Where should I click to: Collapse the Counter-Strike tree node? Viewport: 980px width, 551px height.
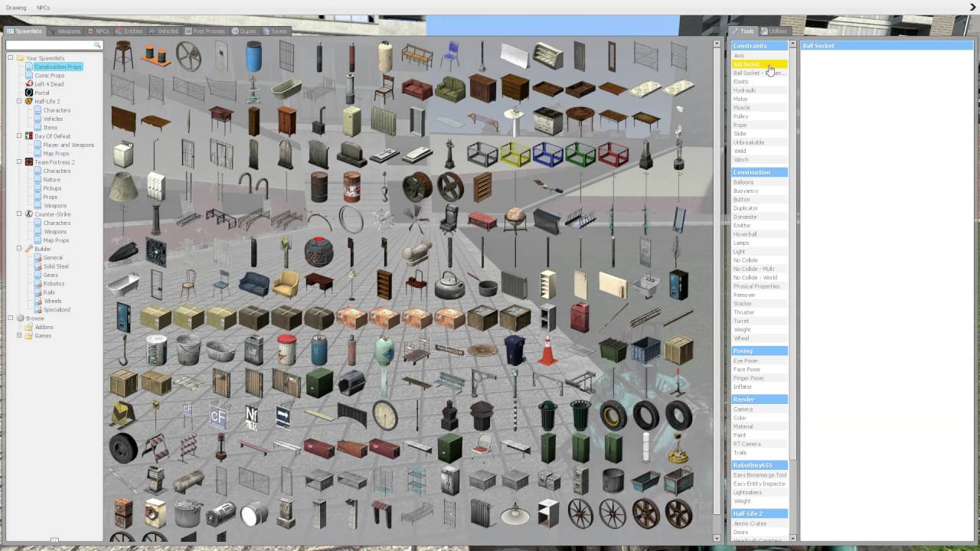pos(19,214)
